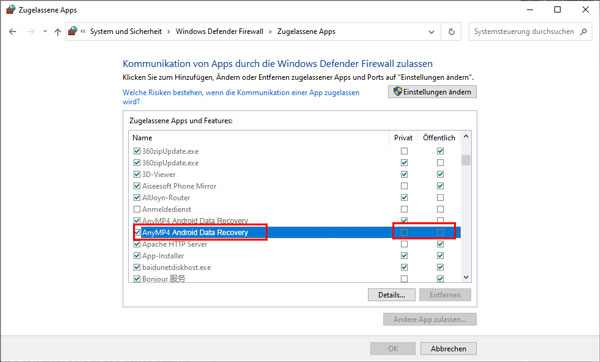Toggle first 360zipUpdate.exe Privat checkbox

404,151
